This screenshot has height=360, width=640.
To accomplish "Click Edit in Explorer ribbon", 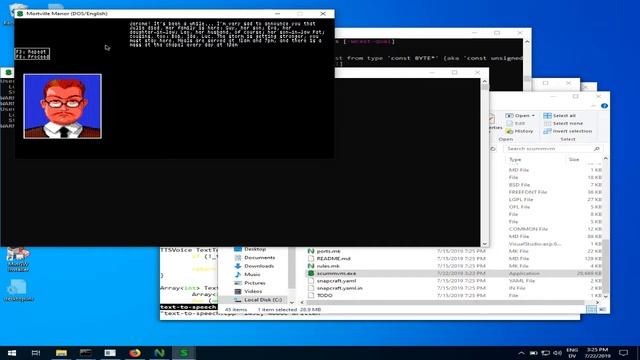I will (x=516, y=123).
